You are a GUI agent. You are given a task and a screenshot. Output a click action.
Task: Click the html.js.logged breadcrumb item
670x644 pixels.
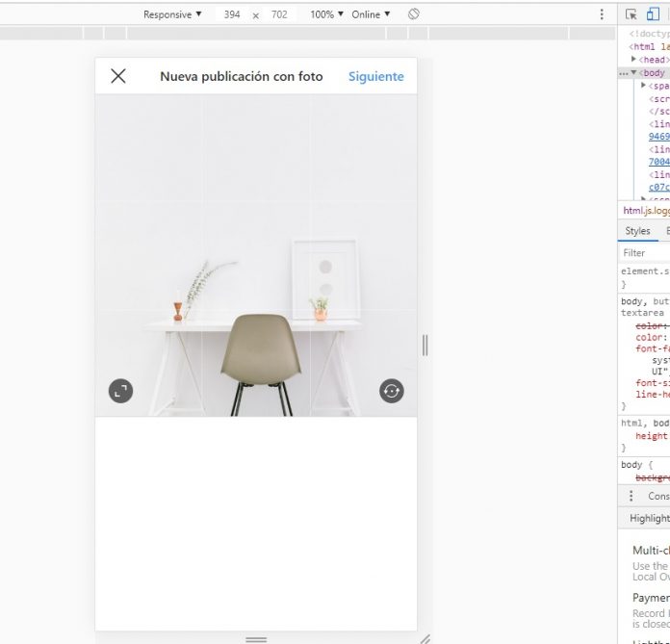click(646, 211)
